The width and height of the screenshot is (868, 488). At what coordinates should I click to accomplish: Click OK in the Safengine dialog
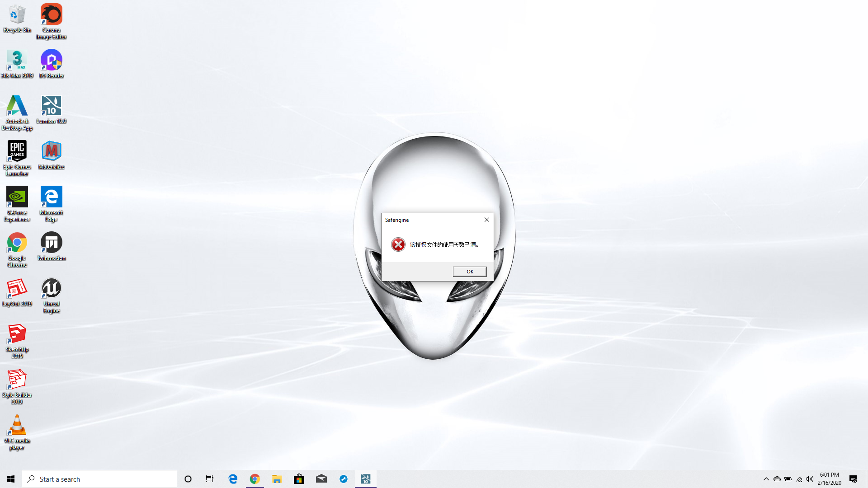[470, 272]
